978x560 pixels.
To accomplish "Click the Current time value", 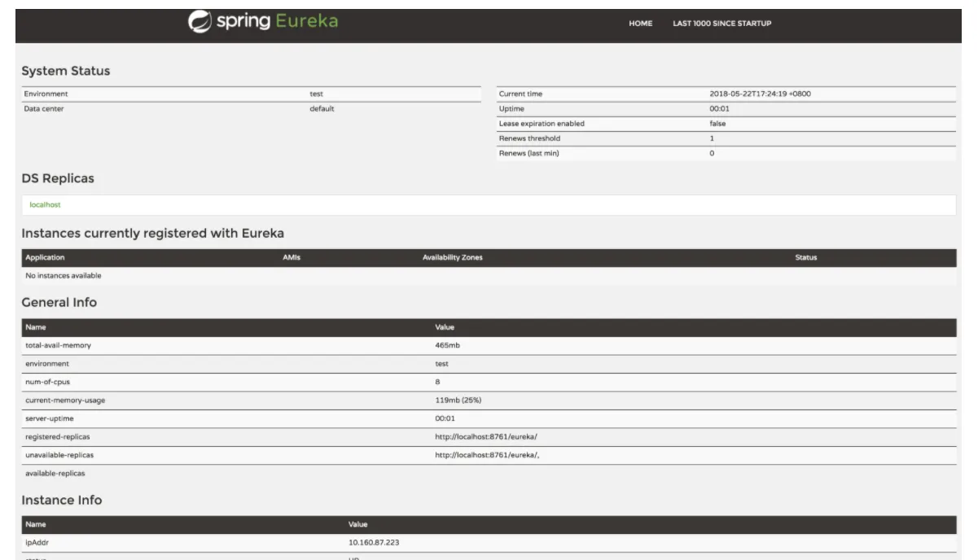I will coord(760,94).
